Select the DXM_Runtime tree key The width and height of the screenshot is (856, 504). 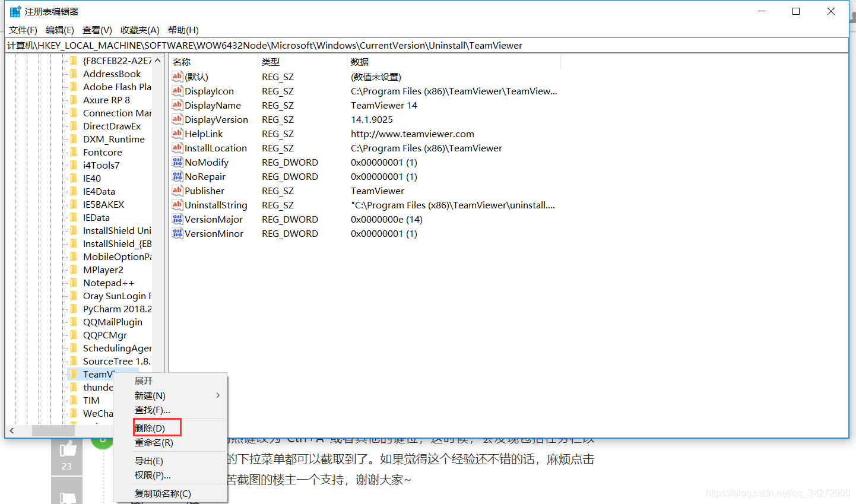[114, 139]
